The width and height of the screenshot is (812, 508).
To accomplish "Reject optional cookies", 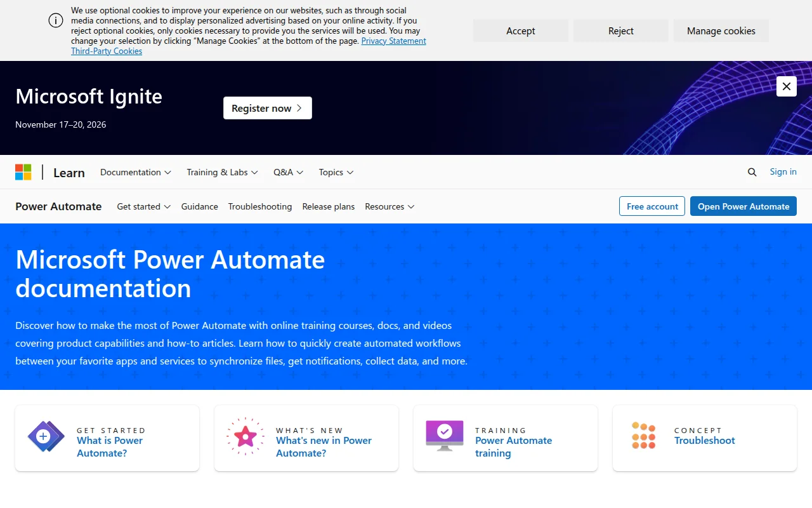I will tap(621, 30).
